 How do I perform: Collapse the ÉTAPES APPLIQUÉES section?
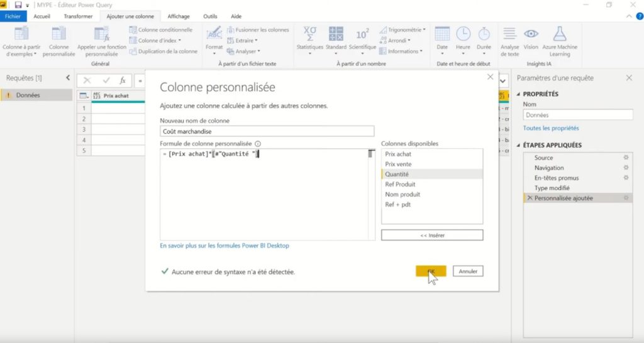point(518,145)
